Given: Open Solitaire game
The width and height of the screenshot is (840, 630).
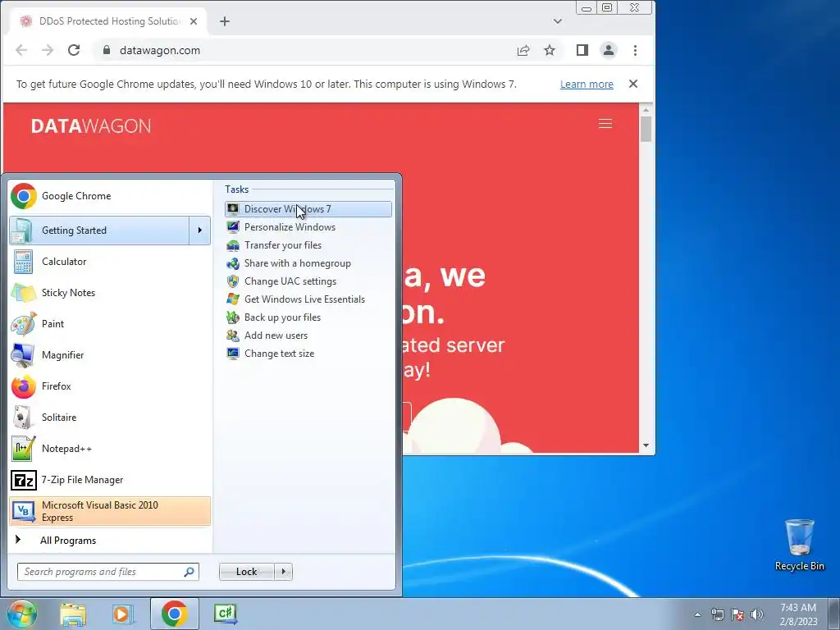Looking at the screenshot, I should [x=110, y=418].
